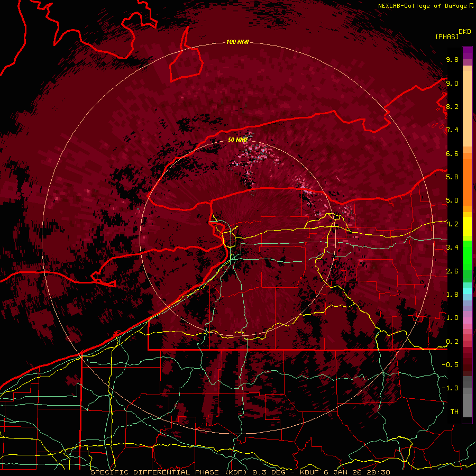Pick the bright green band of the color bar

click(467, 255)
